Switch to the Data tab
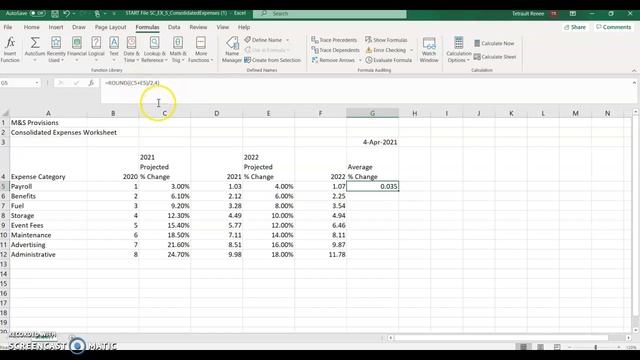 (x=174, y=27)
